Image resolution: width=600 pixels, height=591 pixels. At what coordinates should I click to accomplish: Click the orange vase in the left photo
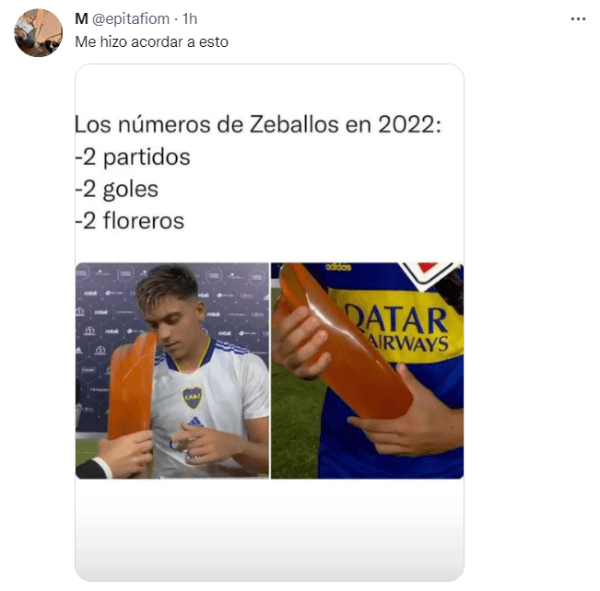click(x=132, y=387)
